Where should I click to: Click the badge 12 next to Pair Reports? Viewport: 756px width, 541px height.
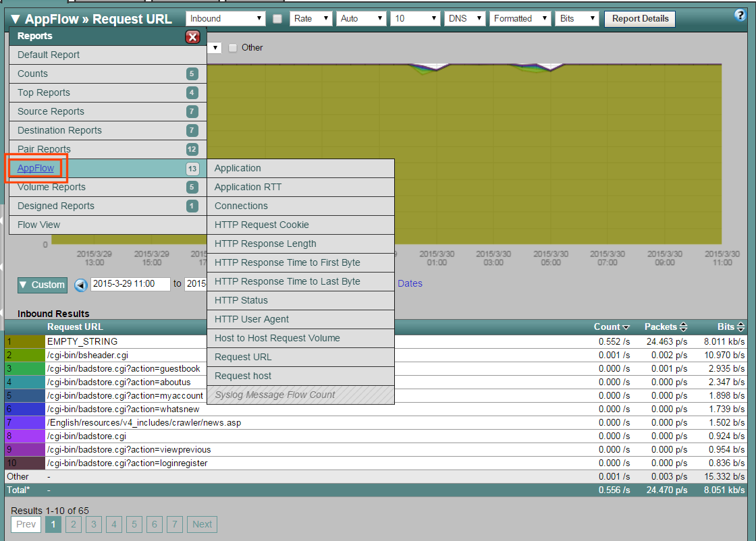click(x=192, y=150)
